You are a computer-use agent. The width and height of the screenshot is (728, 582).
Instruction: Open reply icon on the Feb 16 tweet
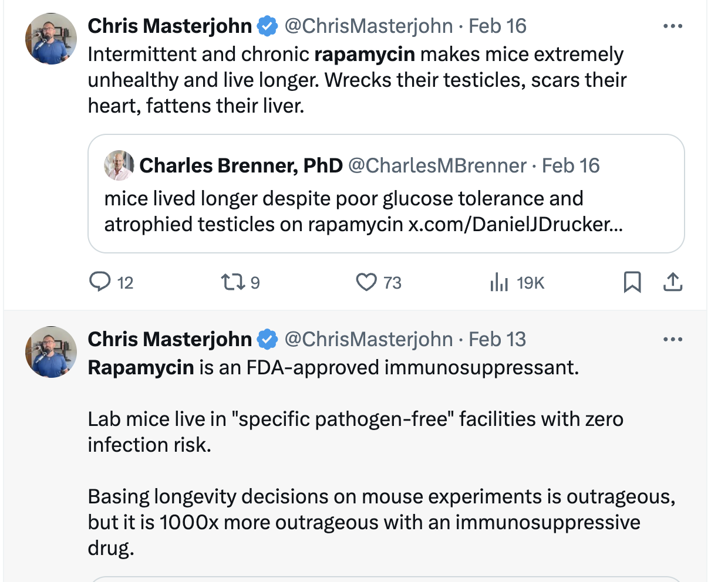click(100, 282)
